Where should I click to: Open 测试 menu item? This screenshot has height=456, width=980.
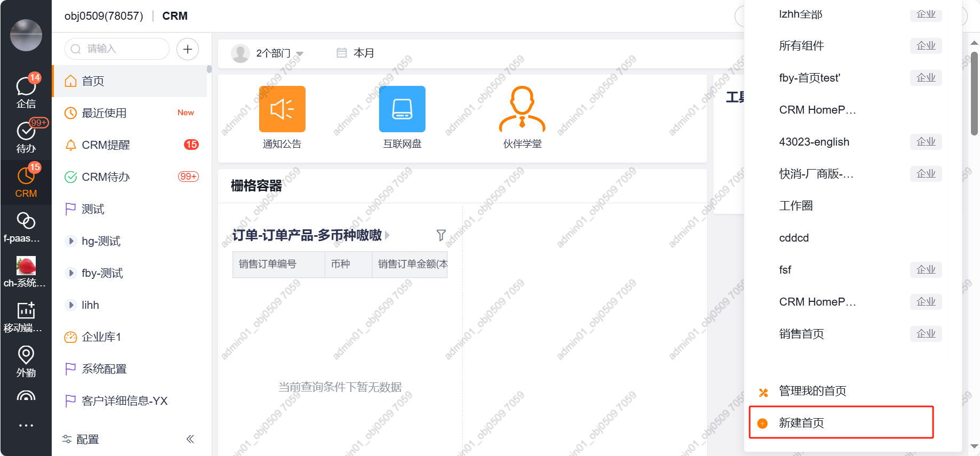click(130, 209)
